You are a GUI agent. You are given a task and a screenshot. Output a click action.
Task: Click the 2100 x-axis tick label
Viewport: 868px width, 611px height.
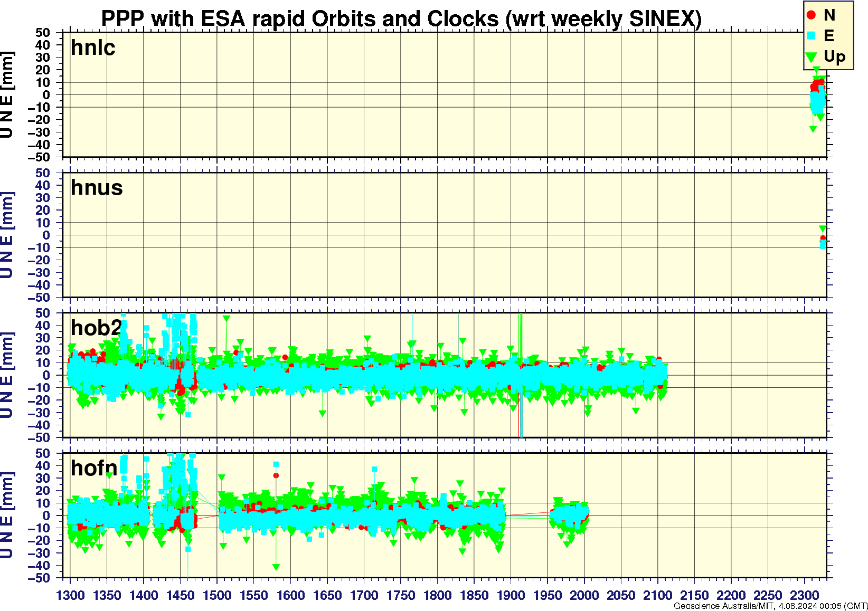pyautogui.click(x=658, y=595)
